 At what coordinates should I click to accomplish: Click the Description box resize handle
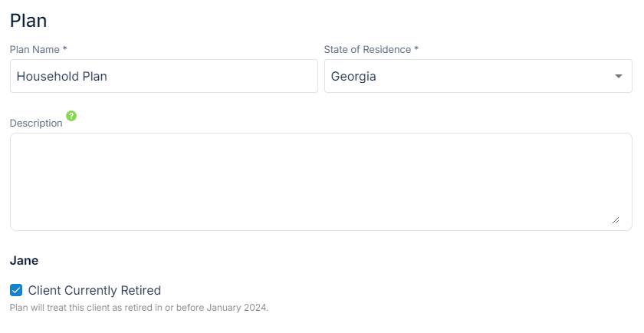click(616, 220)
